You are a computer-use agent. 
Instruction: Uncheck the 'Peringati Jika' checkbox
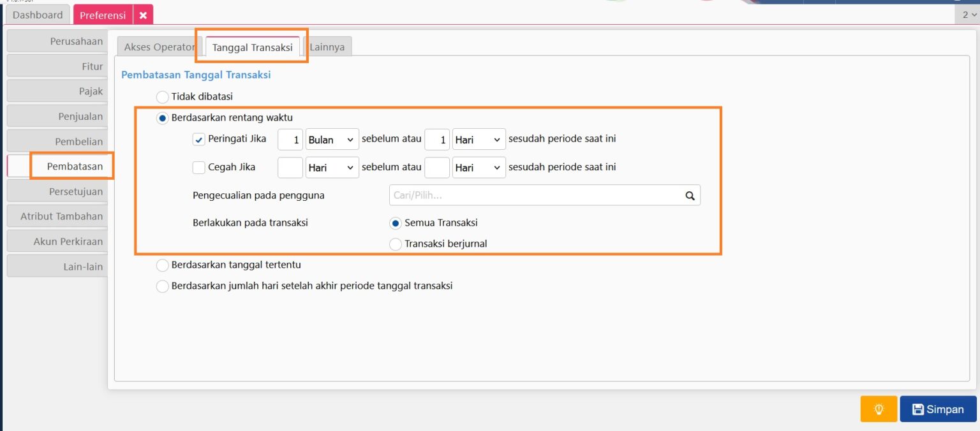[x=198, y=138]
